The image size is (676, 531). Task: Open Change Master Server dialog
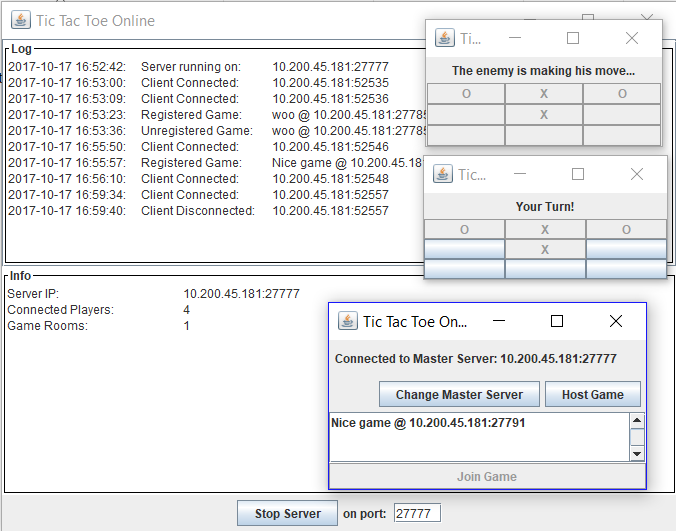coord(459,394)
